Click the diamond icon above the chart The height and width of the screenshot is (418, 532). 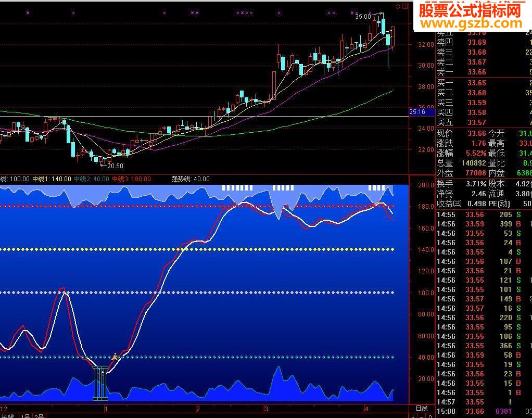tap(398, 6)
